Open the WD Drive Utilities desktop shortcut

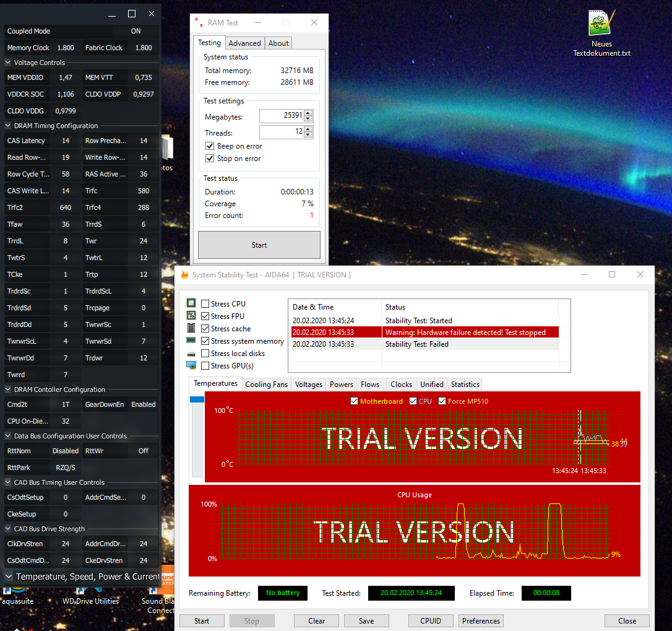pos(90,596)
